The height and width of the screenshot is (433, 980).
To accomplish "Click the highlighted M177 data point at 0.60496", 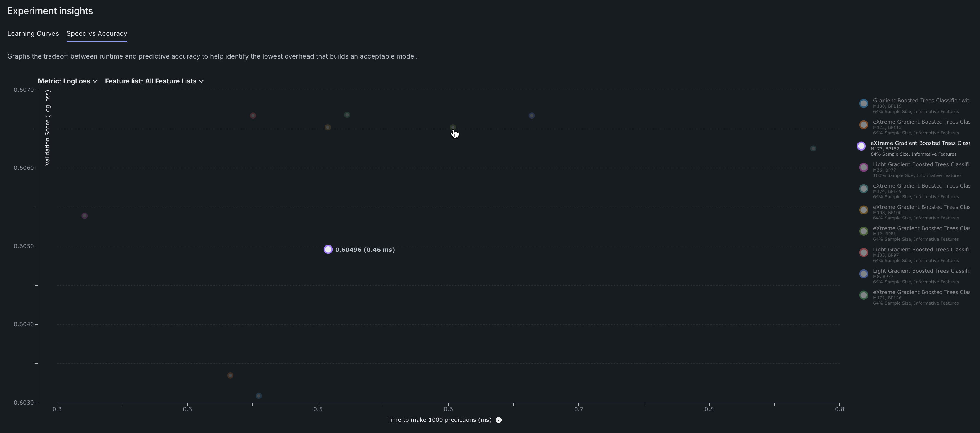I will [328, 249].
